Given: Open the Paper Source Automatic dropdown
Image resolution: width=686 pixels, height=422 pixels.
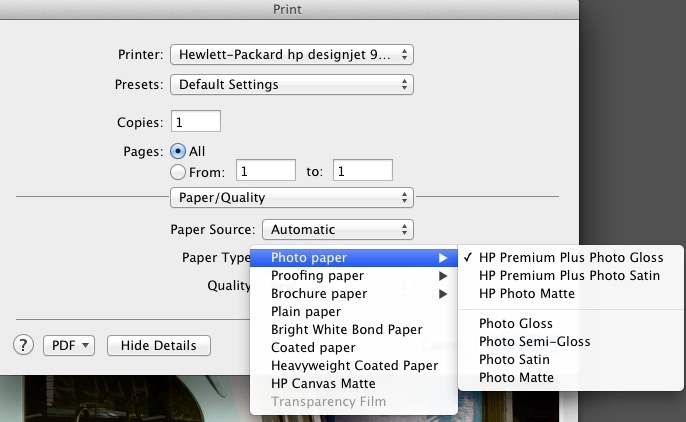Looking at the screenshot, I should click(338, 230).
